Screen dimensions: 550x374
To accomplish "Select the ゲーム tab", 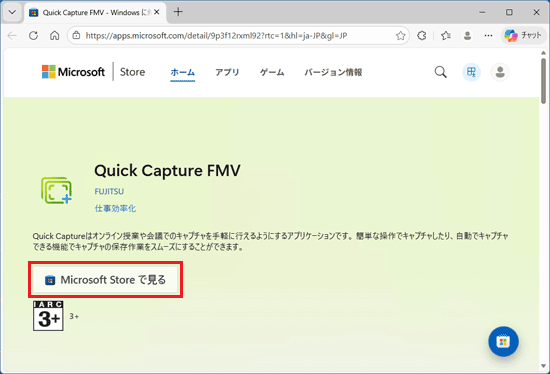I will click(272, 72).
